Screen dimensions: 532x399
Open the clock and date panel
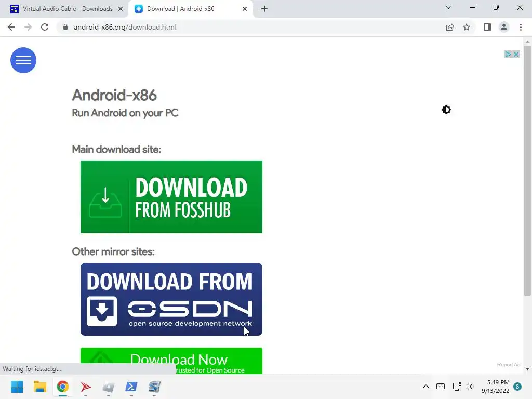(495, 387)
